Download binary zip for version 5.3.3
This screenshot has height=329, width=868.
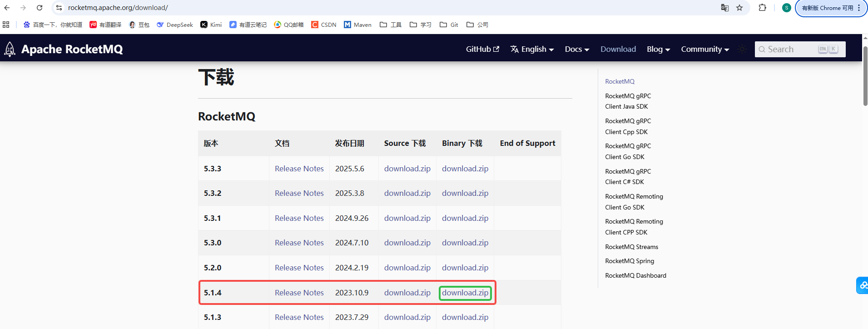click(x=465, y=169)
